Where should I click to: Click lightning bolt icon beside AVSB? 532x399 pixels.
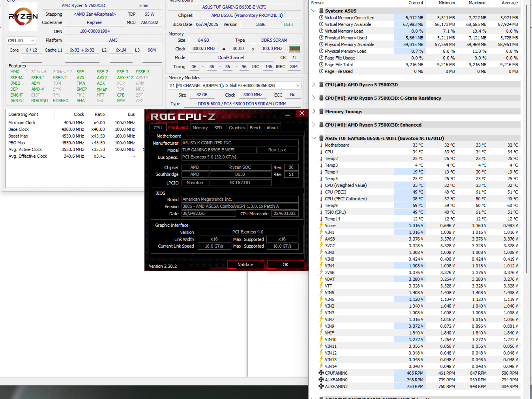pos(321,239)
